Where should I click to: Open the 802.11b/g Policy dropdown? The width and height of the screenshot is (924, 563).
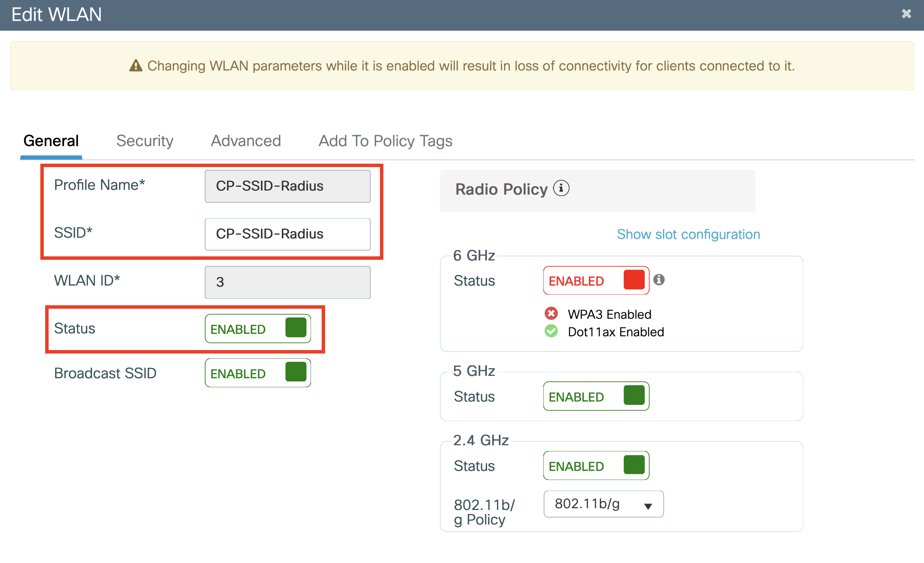coord(603,504)
